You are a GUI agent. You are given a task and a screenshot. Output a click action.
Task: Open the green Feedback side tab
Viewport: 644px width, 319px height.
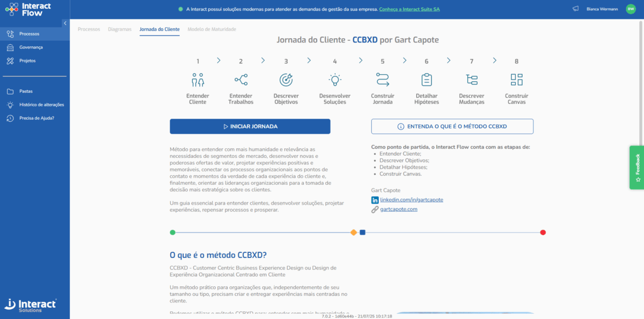pyautogui.click(x=637, y=167)
